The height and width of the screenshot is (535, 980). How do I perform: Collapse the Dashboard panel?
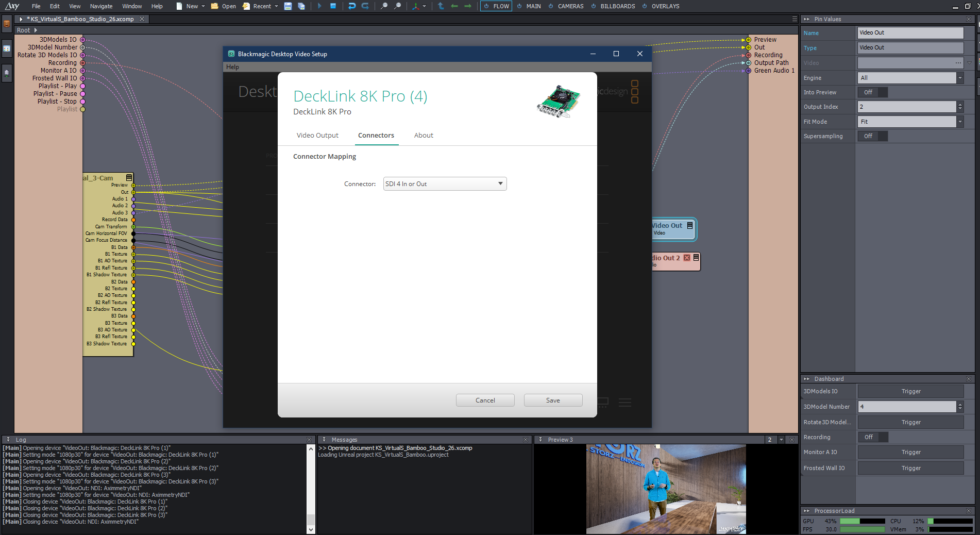pos(806,379)
